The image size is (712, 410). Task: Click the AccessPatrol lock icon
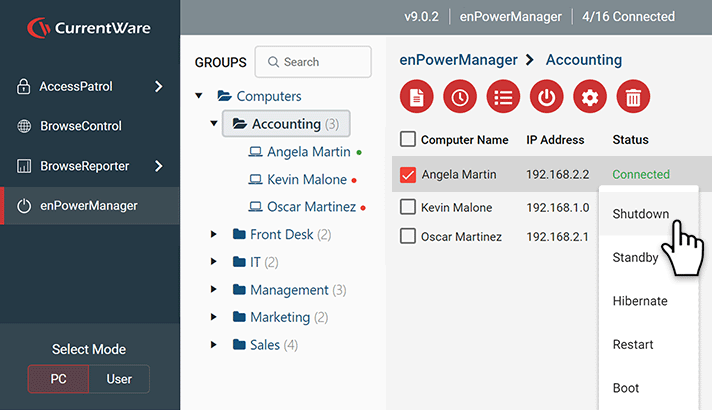pos(24,86)
